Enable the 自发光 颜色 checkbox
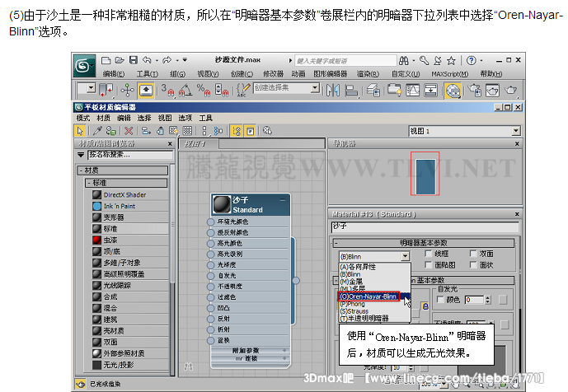568x392 pixels. [440, 299]
